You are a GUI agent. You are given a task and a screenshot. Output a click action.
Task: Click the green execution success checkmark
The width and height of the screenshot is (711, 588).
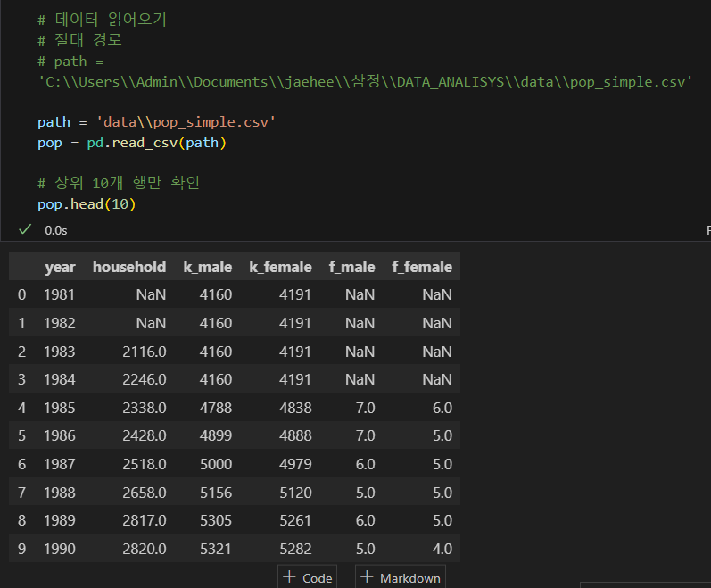point(25,230)
